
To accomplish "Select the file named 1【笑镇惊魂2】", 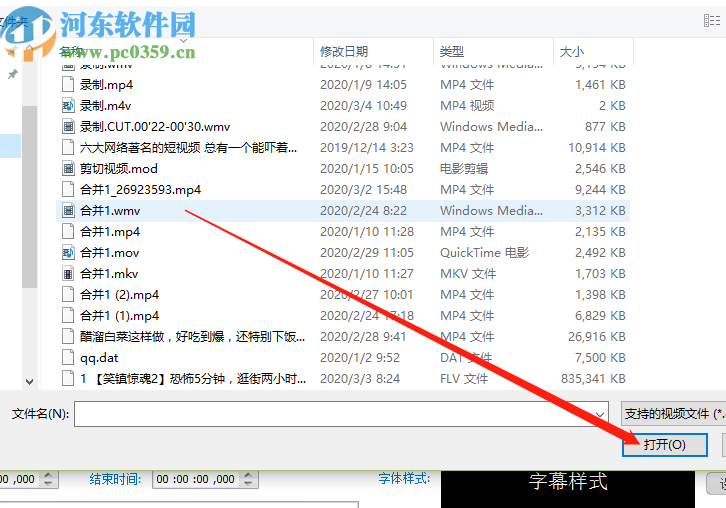I will click(193, 378).
